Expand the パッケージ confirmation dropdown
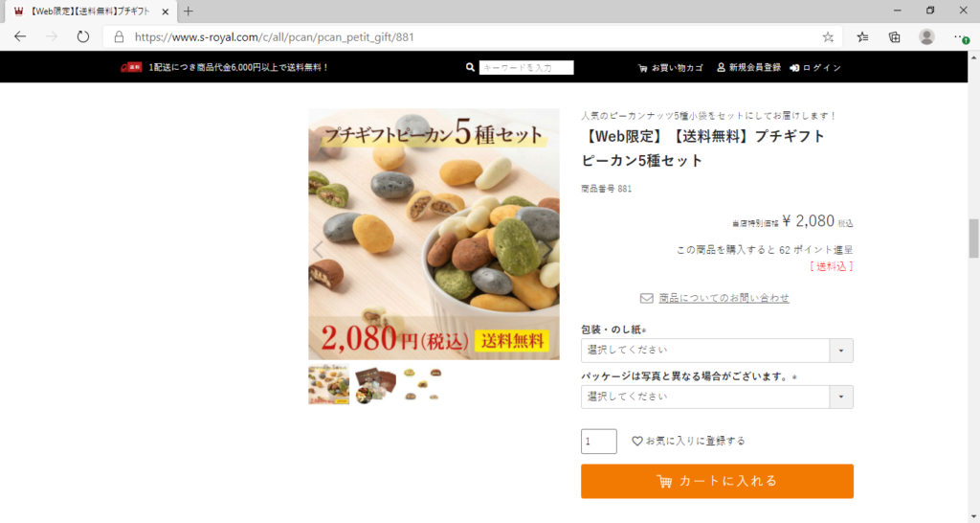The height and width of the screenshot is (523, 980). [717, 397]
